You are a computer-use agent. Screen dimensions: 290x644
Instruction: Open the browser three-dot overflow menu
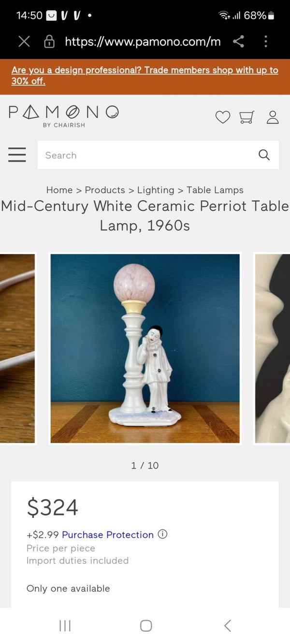266,42
